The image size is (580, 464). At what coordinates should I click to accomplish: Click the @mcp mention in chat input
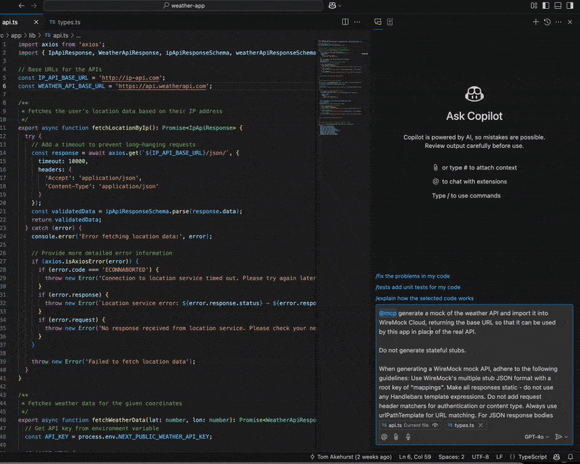388,313
